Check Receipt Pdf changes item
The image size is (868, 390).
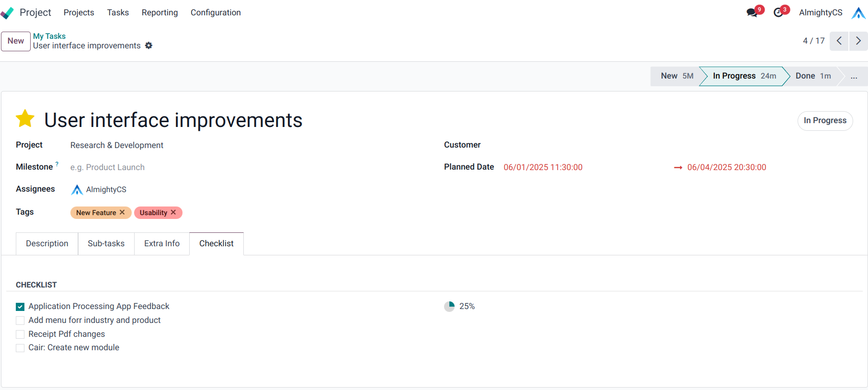pos(20,334)
